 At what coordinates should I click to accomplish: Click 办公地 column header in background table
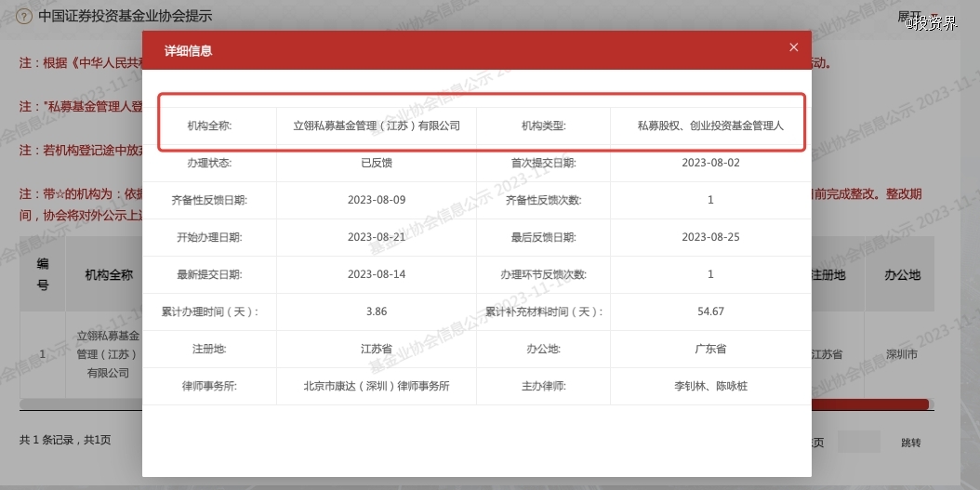click(903, 274)
